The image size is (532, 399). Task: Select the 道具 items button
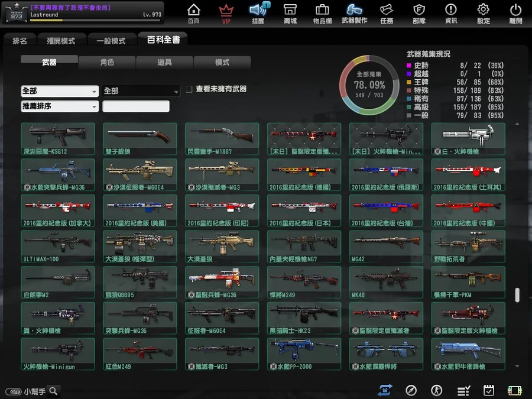tap(164, 62)
